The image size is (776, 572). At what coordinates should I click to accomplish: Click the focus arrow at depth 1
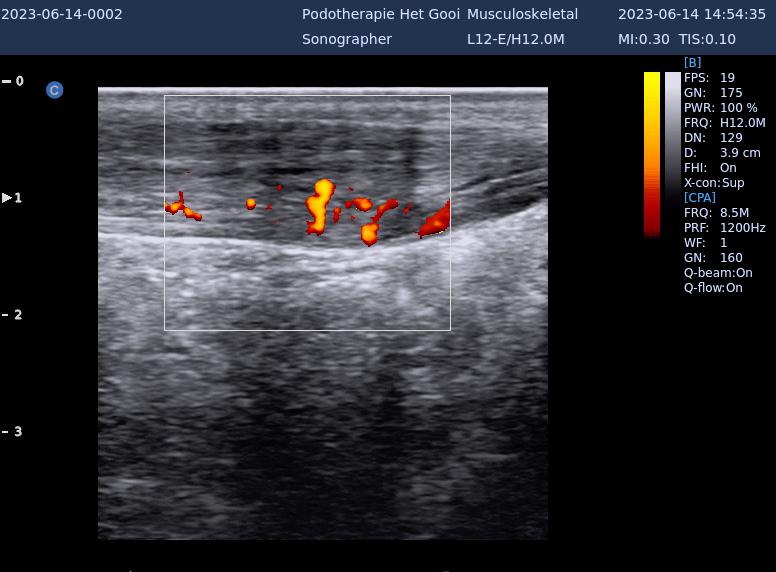click(8, 198)
